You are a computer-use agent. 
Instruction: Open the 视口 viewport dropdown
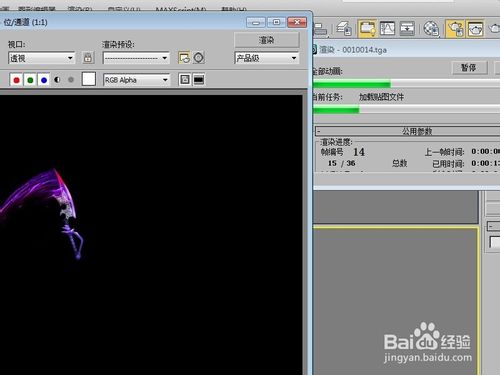click(x=41, y=58)
